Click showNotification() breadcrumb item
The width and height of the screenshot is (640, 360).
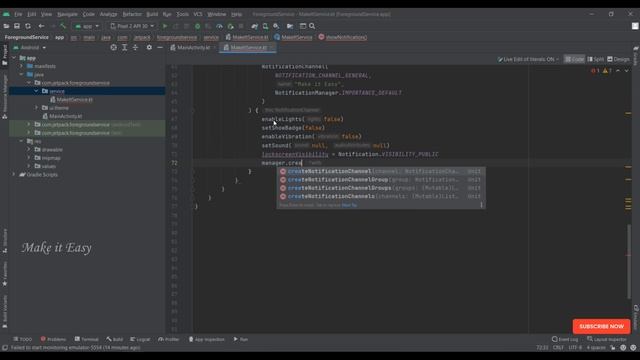coord(343,37)
